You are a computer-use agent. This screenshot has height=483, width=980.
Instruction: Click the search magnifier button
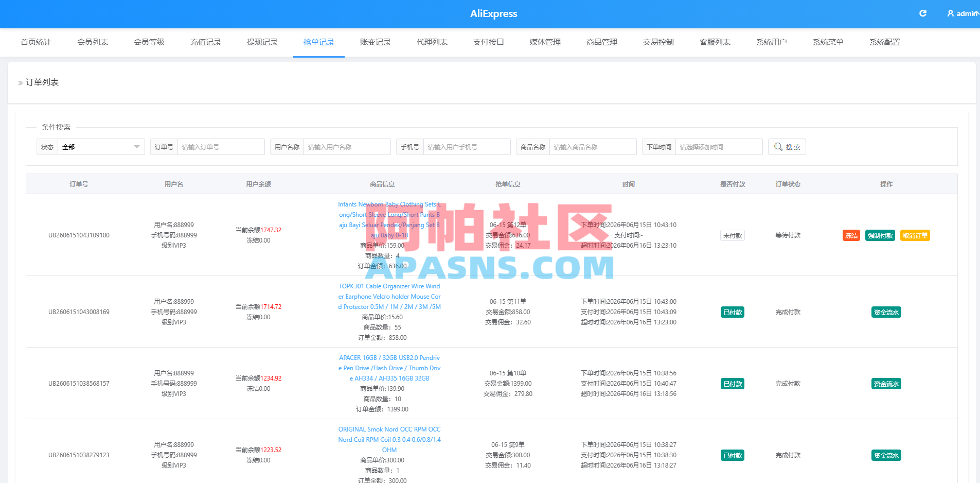[x=787, y=147]
